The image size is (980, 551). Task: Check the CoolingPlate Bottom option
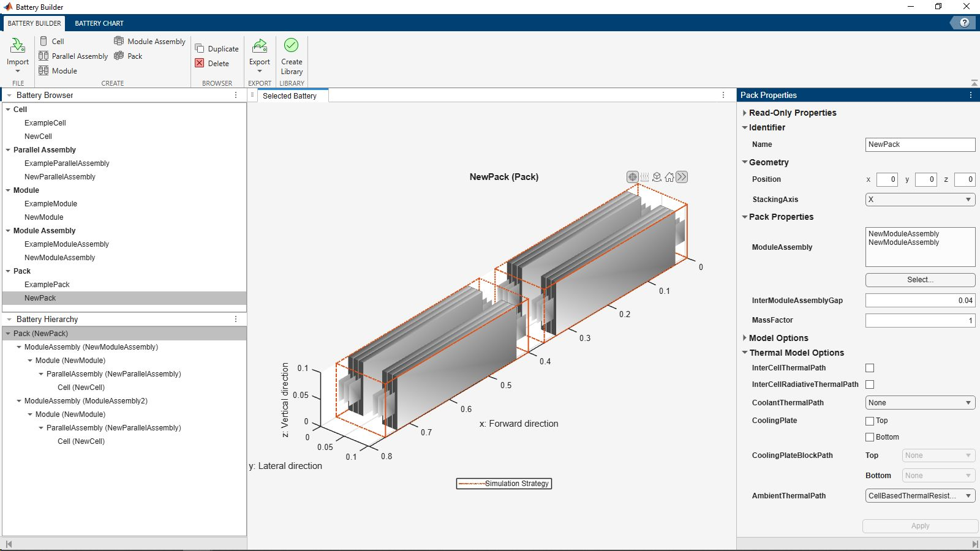coord(870,437)
